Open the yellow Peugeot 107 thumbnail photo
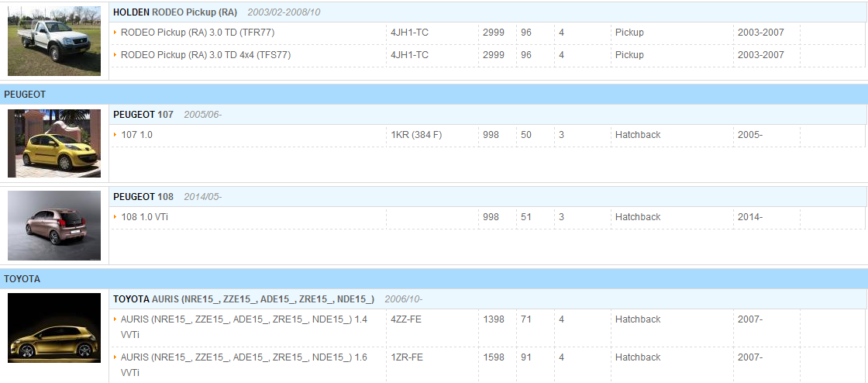Image resolution: width=868 pixels, height=383 pixels. pyautogui.click(x=54, y=143)
